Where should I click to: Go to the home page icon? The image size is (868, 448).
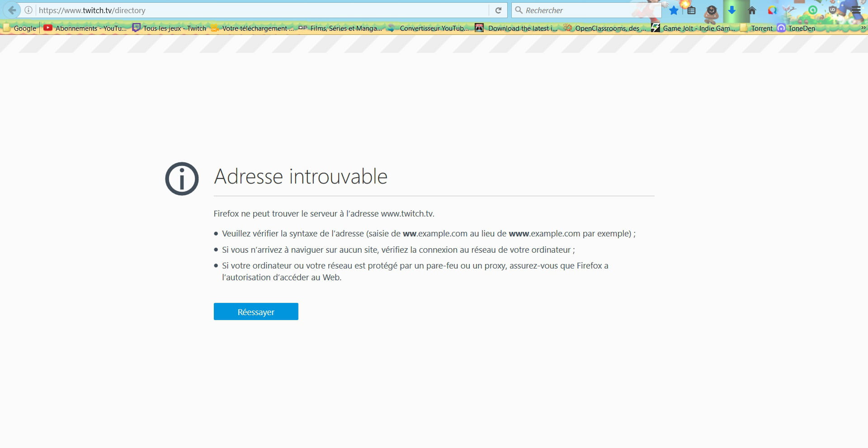click(752, 10)
